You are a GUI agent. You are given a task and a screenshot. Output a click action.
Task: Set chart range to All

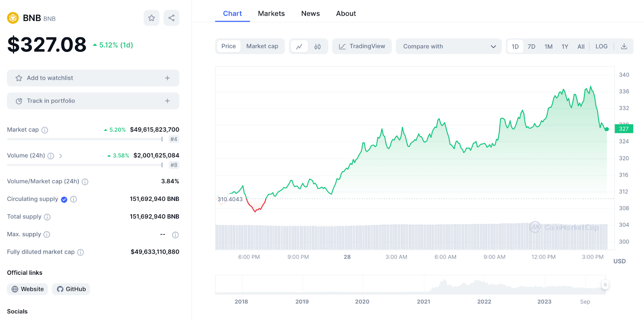581,46
